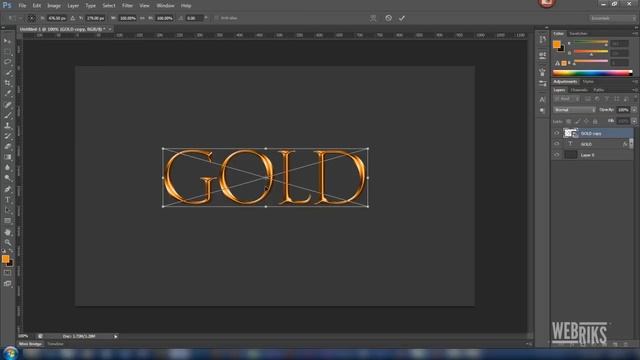Open the blend mode Normal dropdown
Viewport: 640px width, 360px height.
[x=574, y=110]
